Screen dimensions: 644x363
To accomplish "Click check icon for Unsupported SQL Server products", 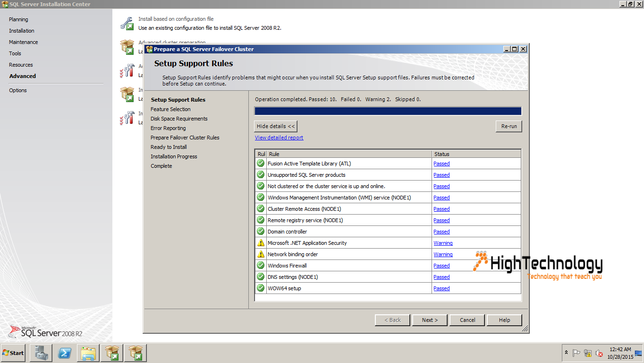I will tap(261, 175).
